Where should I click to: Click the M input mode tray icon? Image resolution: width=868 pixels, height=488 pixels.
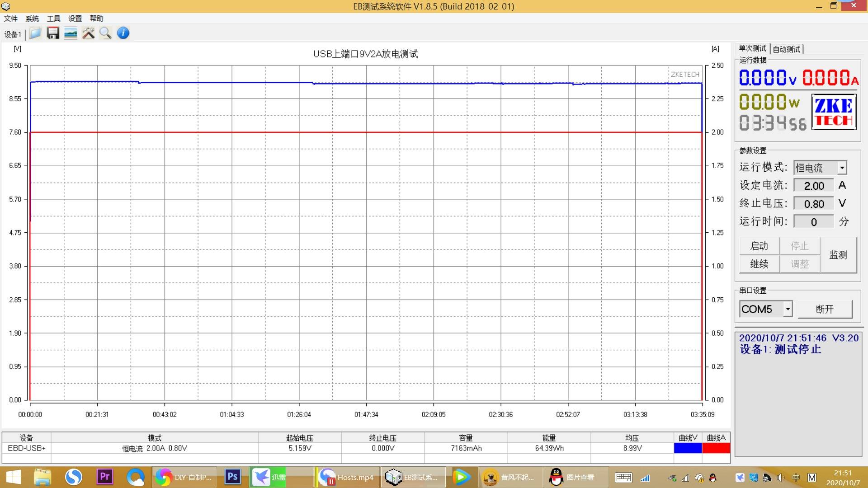tap(812, 478)
